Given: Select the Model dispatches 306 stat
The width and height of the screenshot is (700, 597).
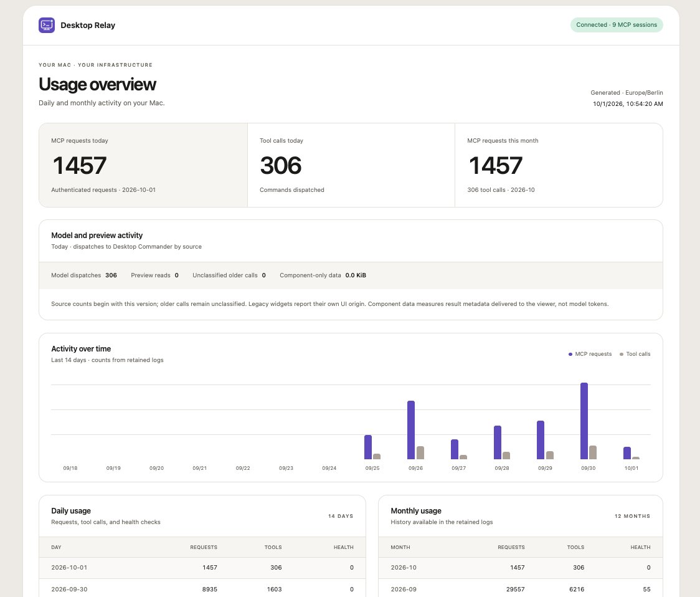Looking at the screenshot, I should point(84,275).
